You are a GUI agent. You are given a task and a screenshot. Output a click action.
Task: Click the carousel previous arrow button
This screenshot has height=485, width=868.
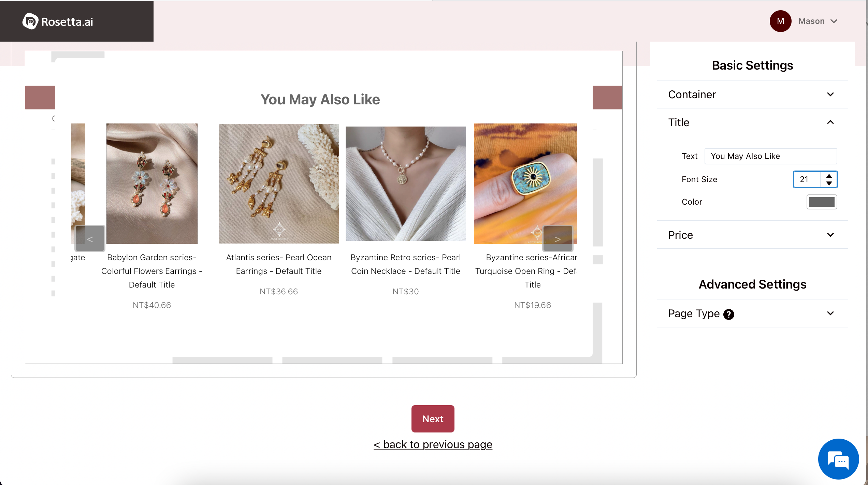(90, 238)
